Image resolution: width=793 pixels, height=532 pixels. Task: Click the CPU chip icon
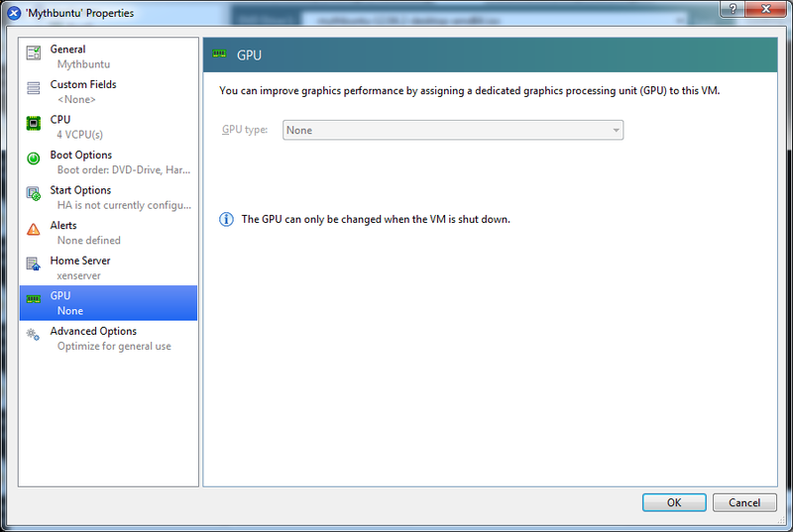(x=34, y=123)
